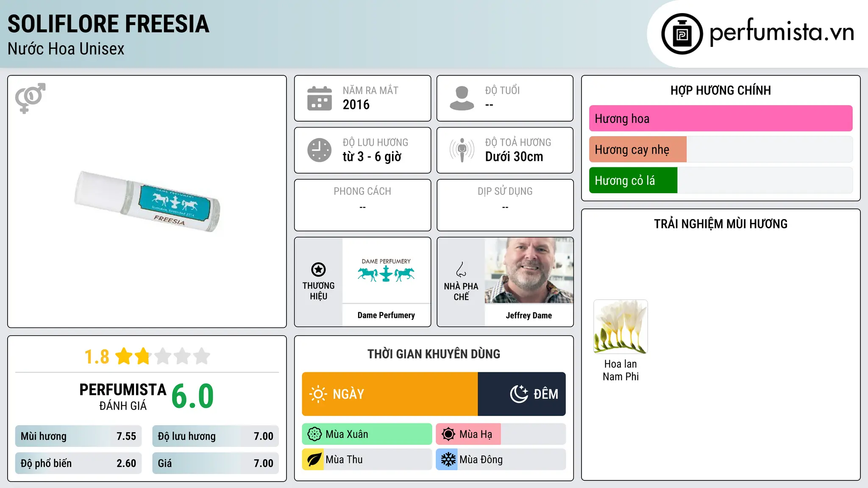Screen dimensions: 868x488
Task: Click the Thời gian khuyên dùng heading
Action: pos(434,354)
